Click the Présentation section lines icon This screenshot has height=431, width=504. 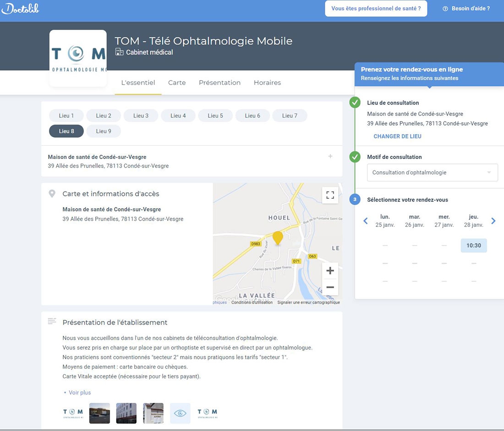pos(52,321)
